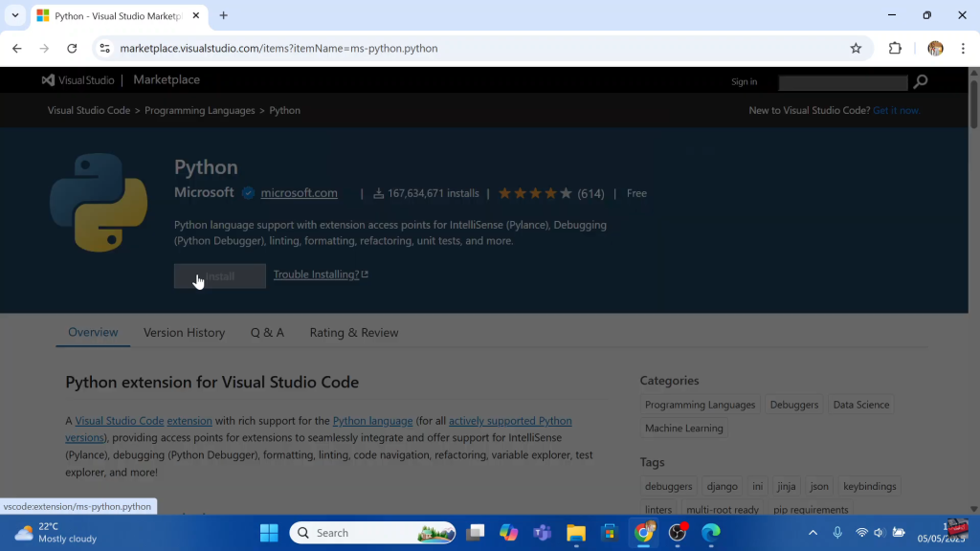
Task: Click django tag
Action: tap(722, 486)
